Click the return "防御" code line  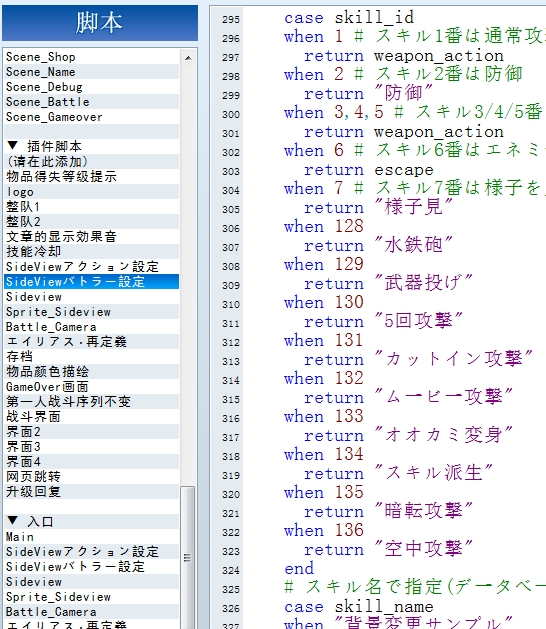coord(367,93)
